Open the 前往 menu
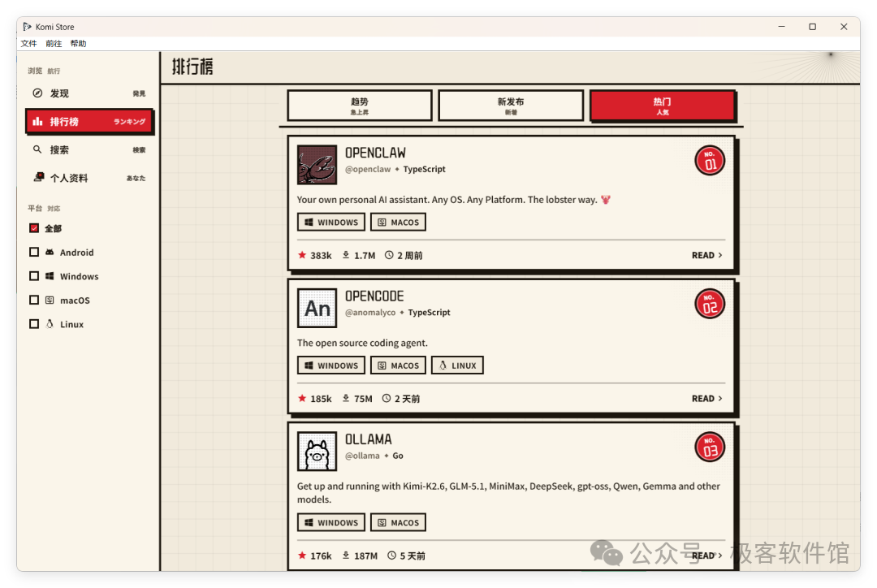Screen dimensions: 877x588 pos(54,44)
